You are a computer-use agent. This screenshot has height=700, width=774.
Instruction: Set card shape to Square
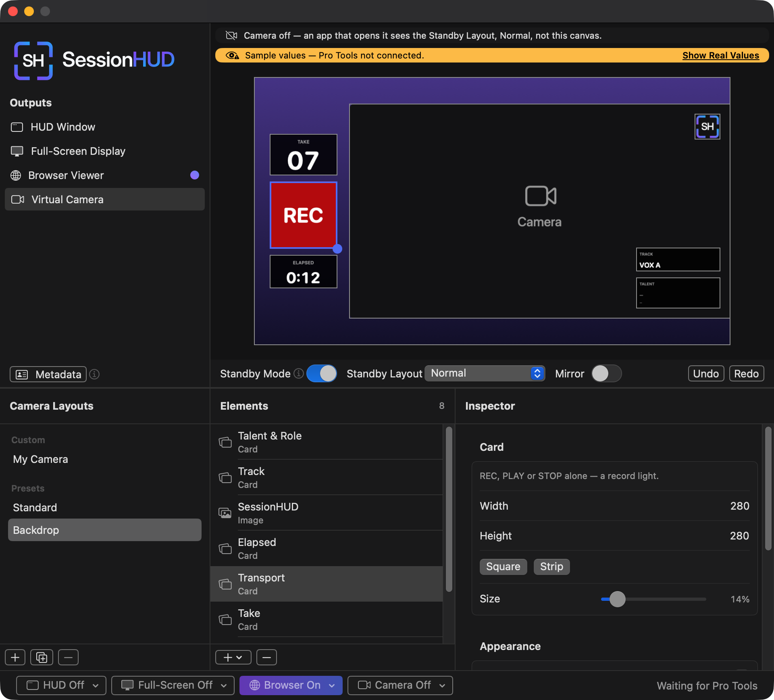pos(503,567)
